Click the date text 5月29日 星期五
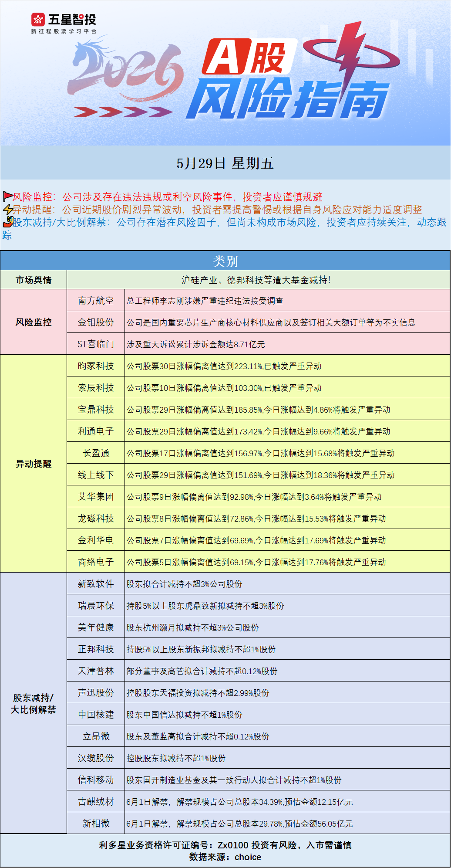The image size is (451, 868). point(225,163)
